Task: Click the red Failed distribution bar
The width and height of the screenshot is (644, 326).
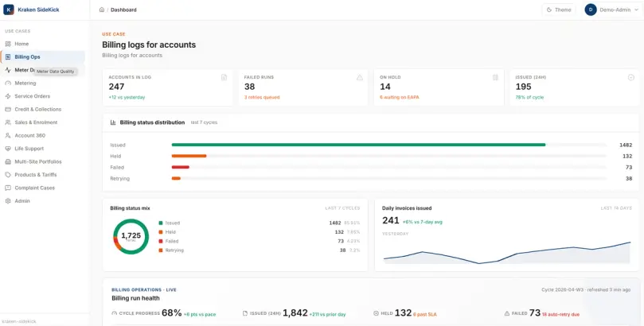Action: pos(180,167)
